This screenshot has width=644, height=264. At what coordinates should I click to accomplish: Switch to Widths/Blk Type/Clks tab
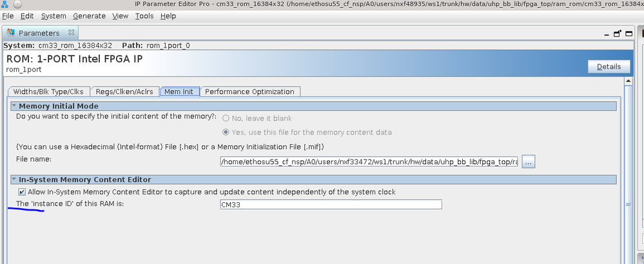tap(48, 91)
